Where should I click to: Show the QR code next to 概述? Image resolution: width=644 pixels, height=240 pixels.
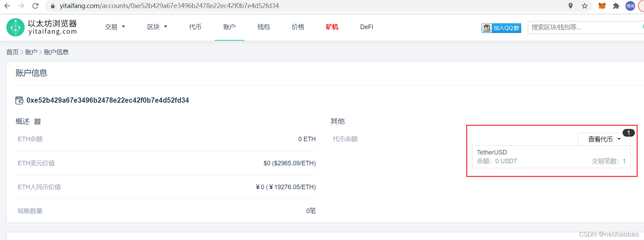38,122
